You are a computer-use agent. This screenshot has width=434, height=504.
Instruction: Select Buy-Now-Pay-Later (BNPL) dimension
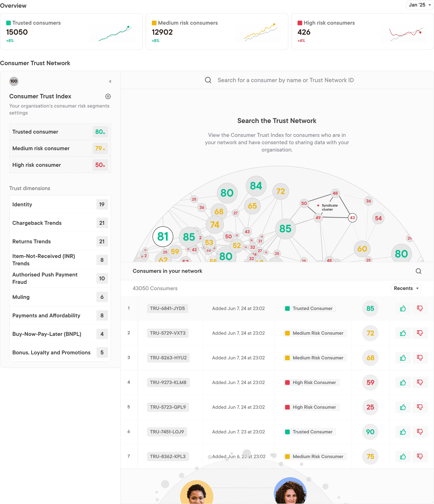point(60,334)
